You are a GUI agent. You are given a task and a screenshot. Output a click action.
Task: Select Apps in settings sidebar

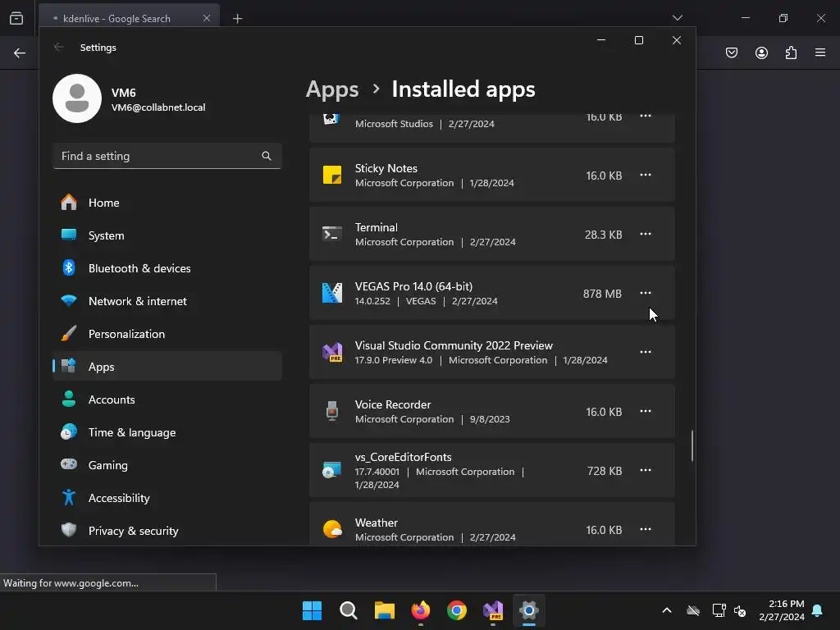pyautogui.click(x=167, y=367)
